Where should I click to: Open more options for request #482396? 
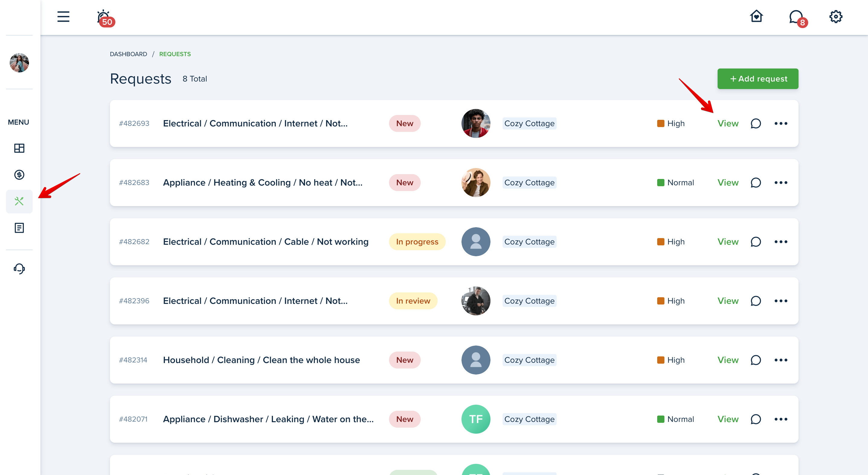pyautogui.click(x=781, y=301)
